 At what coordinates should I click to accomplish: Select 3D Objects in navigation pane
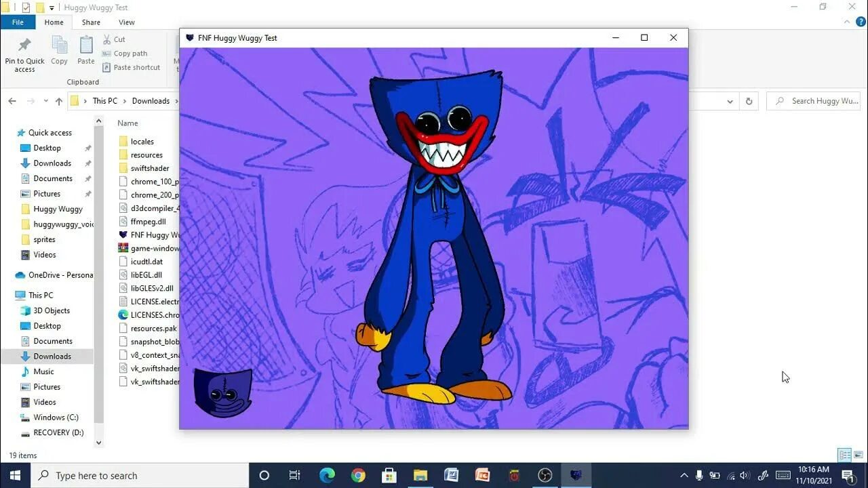[x=52, y=310]
